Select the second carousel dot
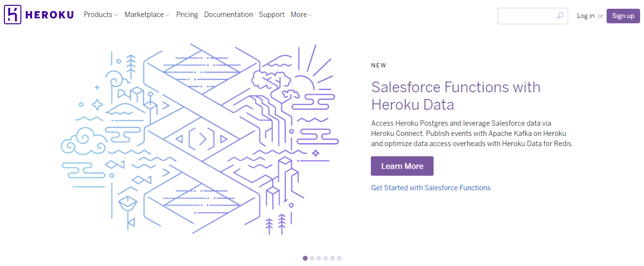 coord(312,258)
